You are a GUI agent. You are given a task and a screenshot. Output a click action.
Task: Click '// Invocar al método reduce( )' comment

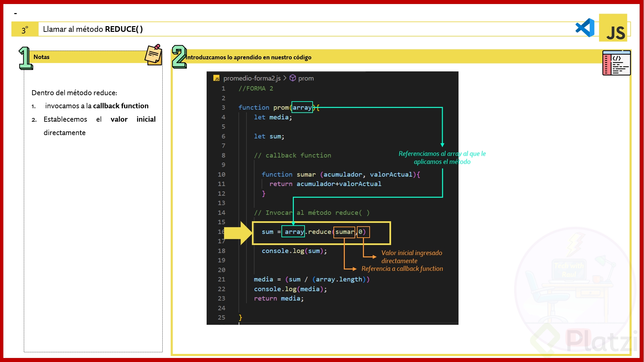click(312, 213)
